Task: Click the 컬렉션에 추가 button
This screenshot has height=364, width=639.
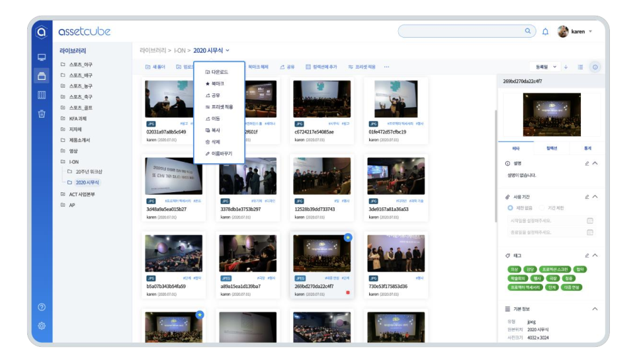Action: tap(321, 67)
